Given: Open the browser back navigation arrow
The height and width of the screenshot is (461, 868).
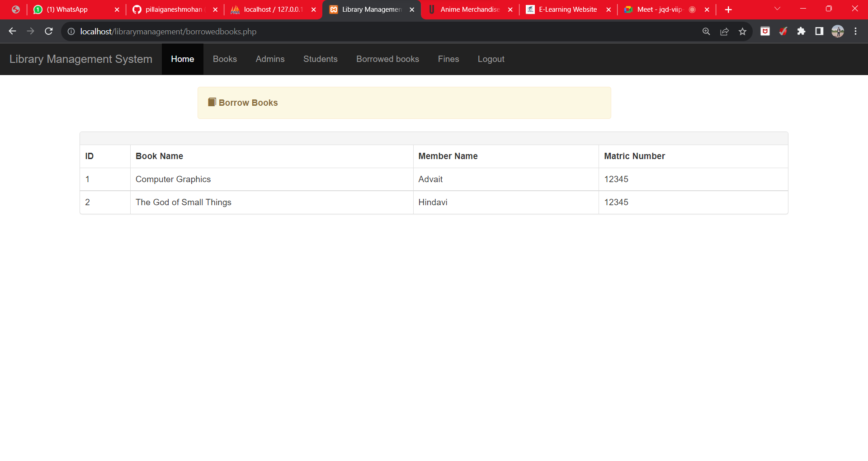Looking at the screenshot, I should 12,31.
